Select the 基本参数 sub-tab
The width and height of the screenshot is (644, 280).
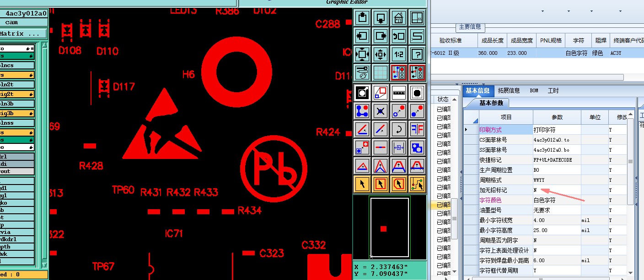point(491,103)
